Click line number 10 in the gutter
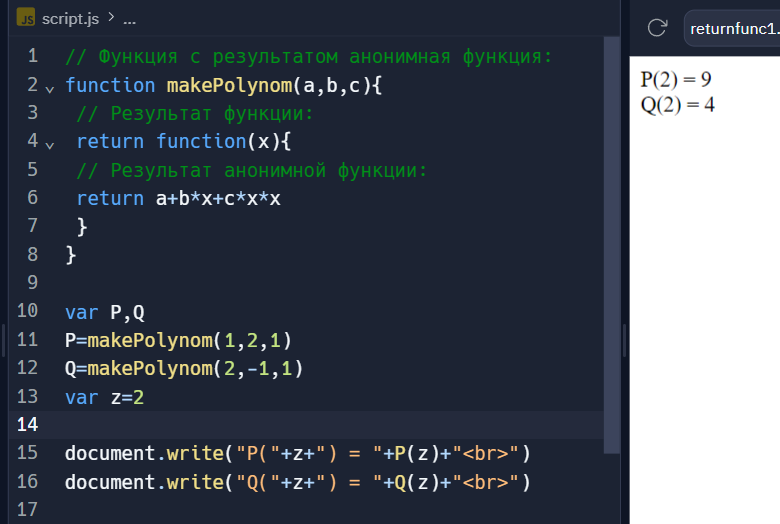The height and width of the screenshot is (524, 780). [x=27, y=311]
